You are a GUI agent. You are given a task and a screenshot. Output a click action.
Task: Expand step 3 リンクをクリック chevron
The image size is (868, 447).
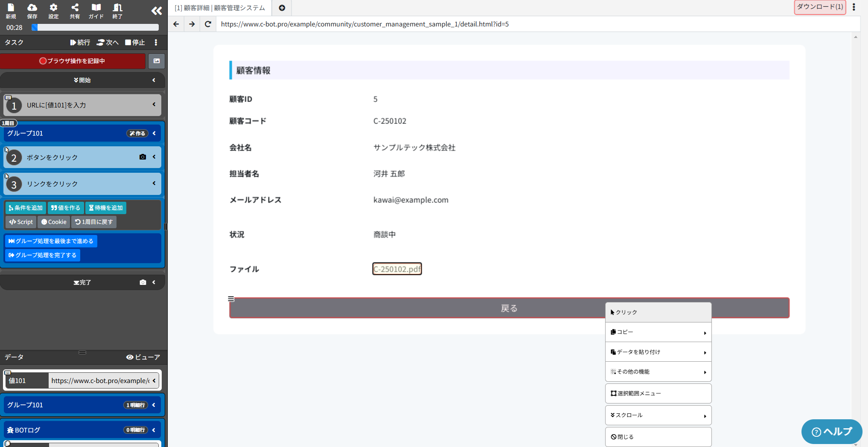tap(154, 183)
